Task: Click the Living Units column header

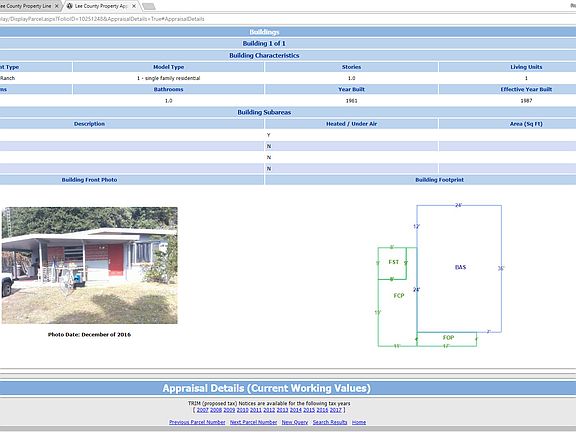Action: pyautogui.click(x=526, y=67)
